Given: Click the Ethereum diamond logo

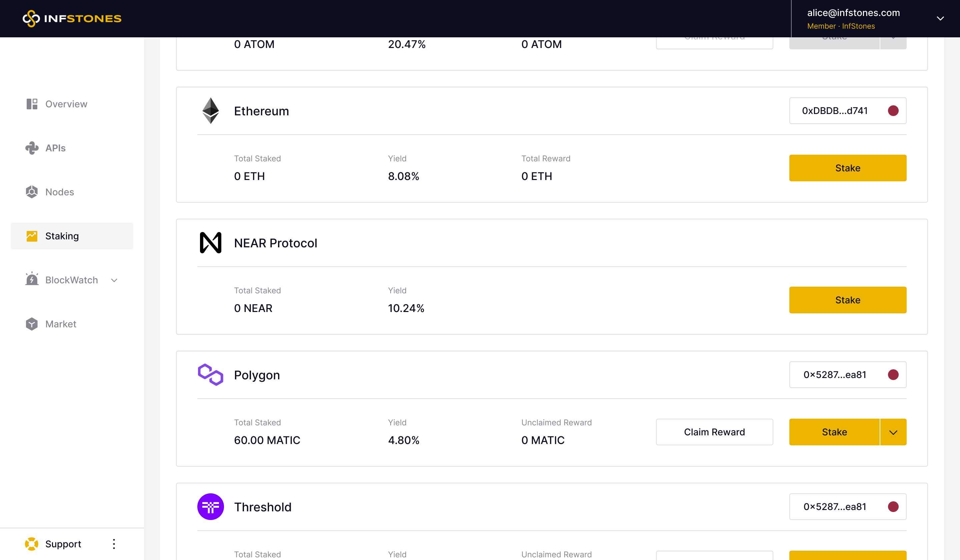Looking at the screenshot, I should (211, 111).
